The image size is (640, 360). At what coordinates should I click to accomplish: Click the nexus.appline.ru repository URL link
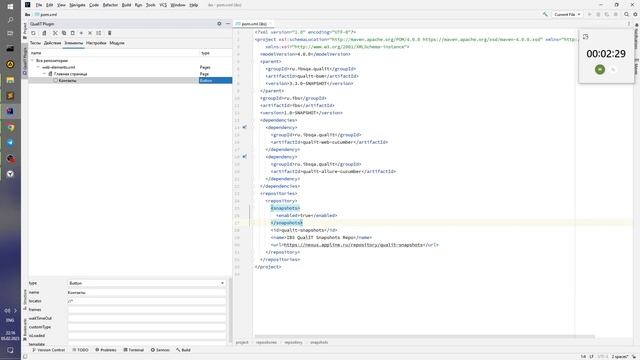pyautogui.click(x=353, y=245)
